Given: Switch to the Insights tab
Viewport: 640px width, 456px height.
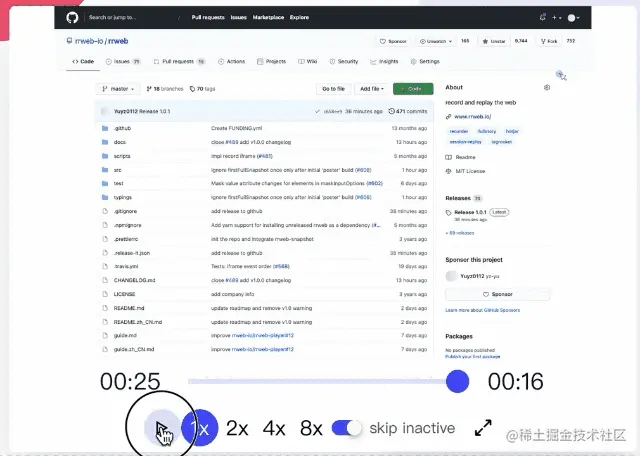Looking at the screenshot, I should [384, 61].
